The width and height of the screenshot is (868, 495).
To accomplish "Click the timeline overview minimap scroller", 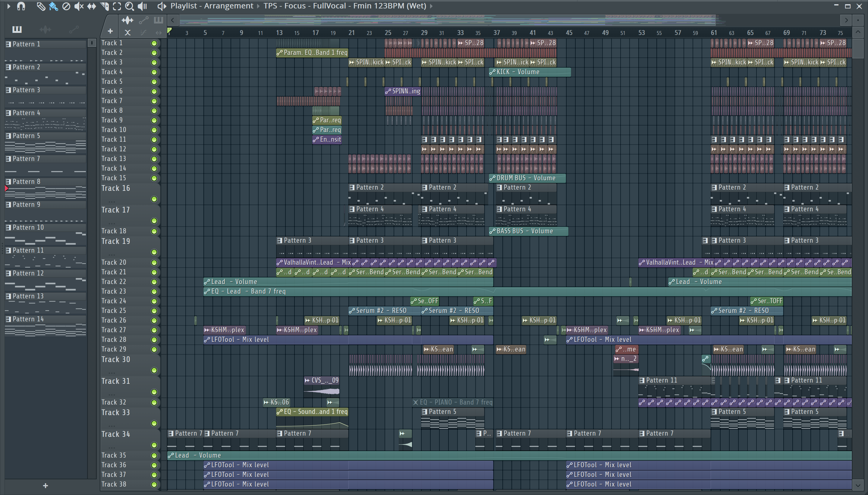I will [x=448, y=20].
